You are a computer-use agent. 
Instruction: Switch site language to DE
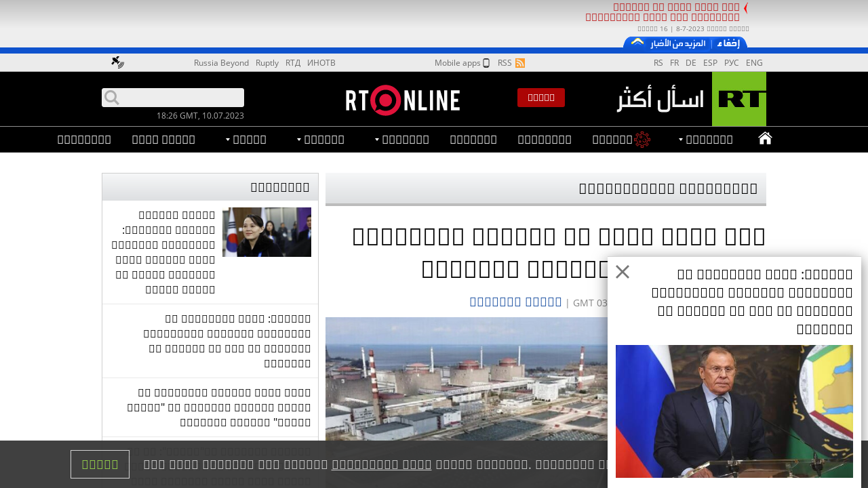coord(691,63)
